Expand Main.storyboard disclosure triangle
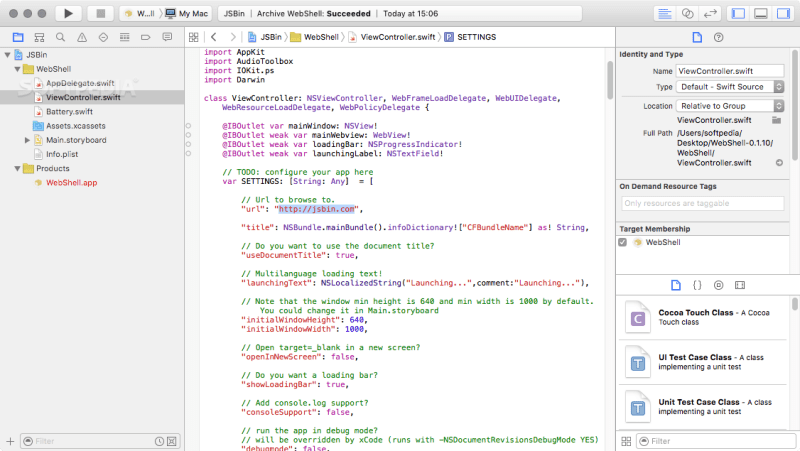 (x=27, y=140)
